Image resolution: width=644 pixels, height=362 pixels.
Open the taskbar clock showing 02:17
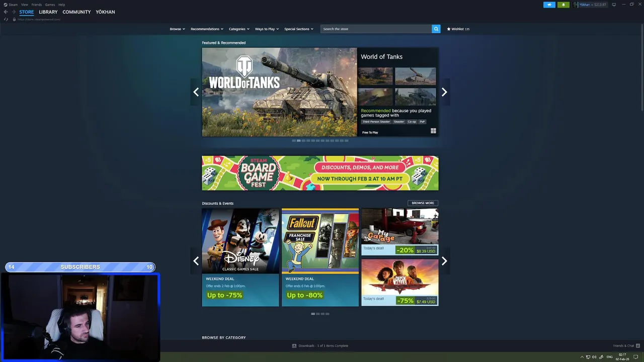[622, 357]
